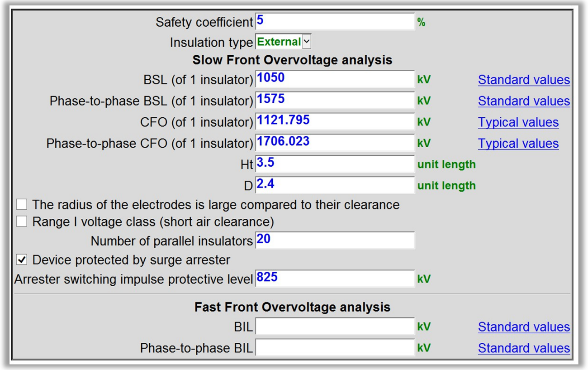Image resolution: width=588 pixels, height=370 pixels.
Task: Click the D input field
Action: [335, 185]
